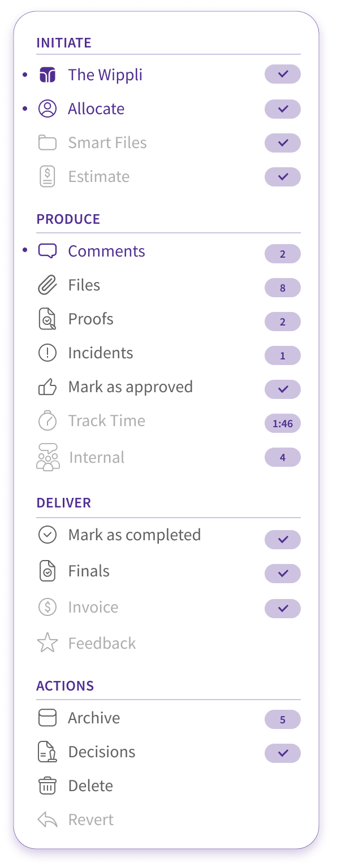Click the Incidents exclamation icon
This screenshot has width=337, height=868.
[47, 353]
